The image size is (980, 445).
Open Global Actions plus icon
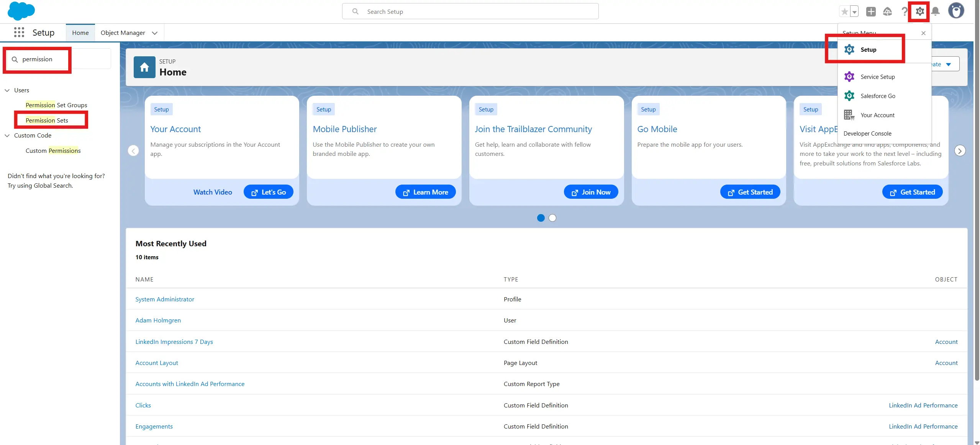871,11
